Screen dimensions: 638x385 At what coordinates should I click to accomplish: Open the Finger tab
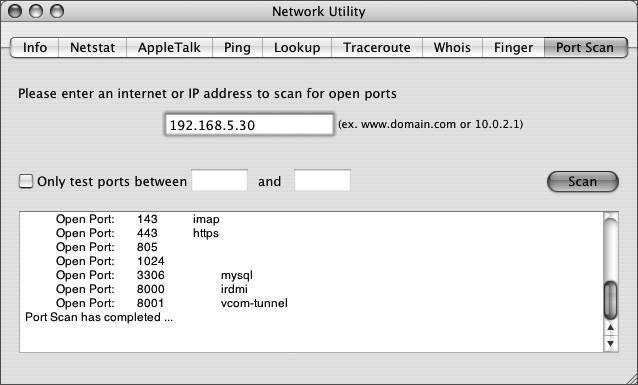coord(513,48)
